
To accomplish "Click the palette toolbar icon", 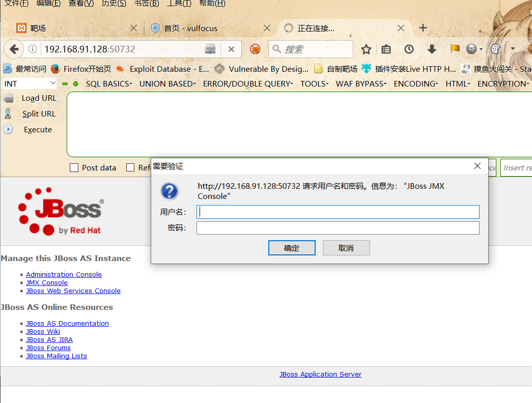I will (x=496, y=49).
